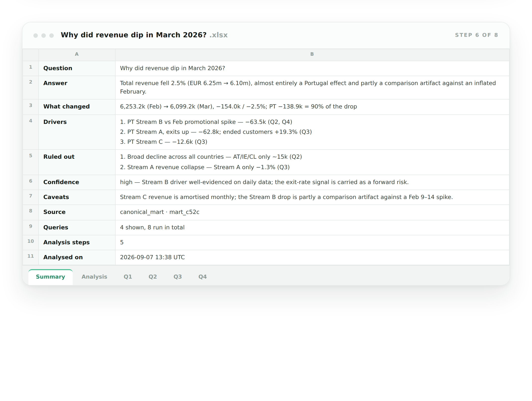The width and height of the screenshot is (532, 401).
Task: Select cell '4 shown, 8 run in total'
Action: 312,228
